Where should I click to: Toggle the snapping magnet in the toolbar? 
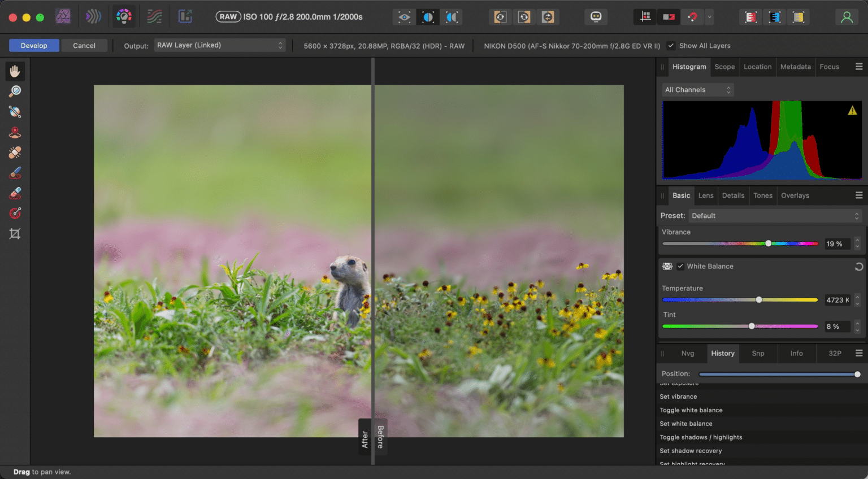692,16
